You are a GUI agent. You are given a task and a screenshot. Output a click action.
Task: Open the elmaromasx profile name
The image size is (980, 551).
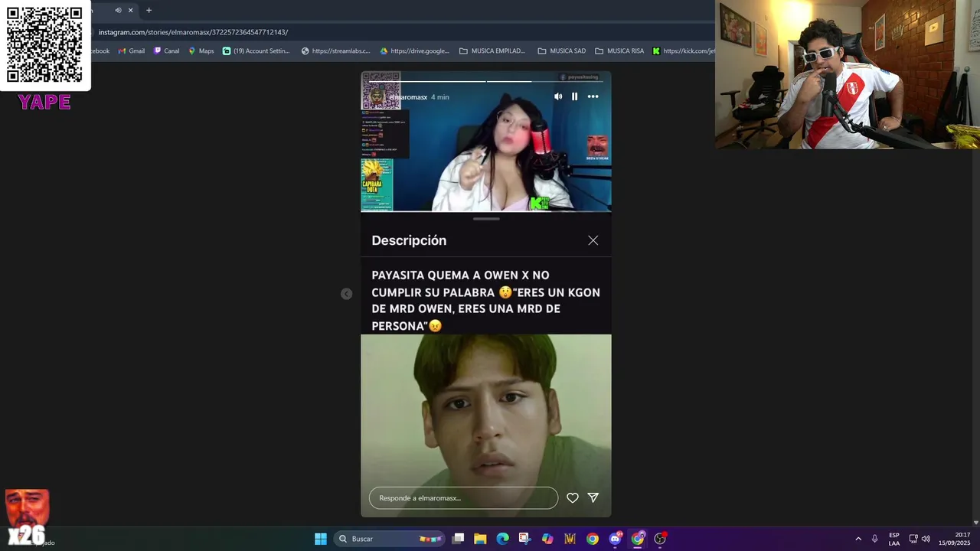(x=408, y=97)
